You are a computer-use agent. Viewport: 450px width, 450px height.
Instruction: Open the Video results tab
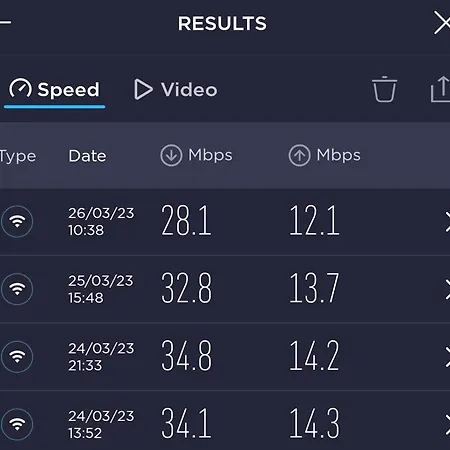pos(176,90)
